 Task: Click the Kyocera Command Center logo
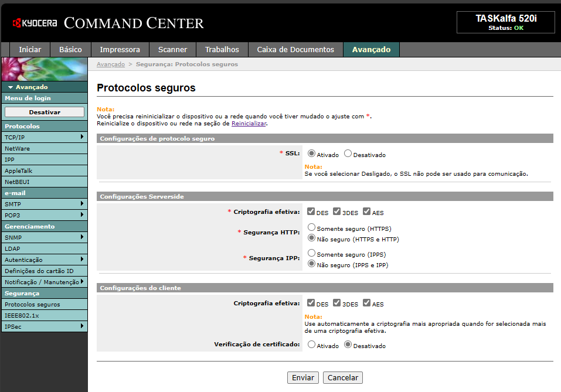coord(108,23)
